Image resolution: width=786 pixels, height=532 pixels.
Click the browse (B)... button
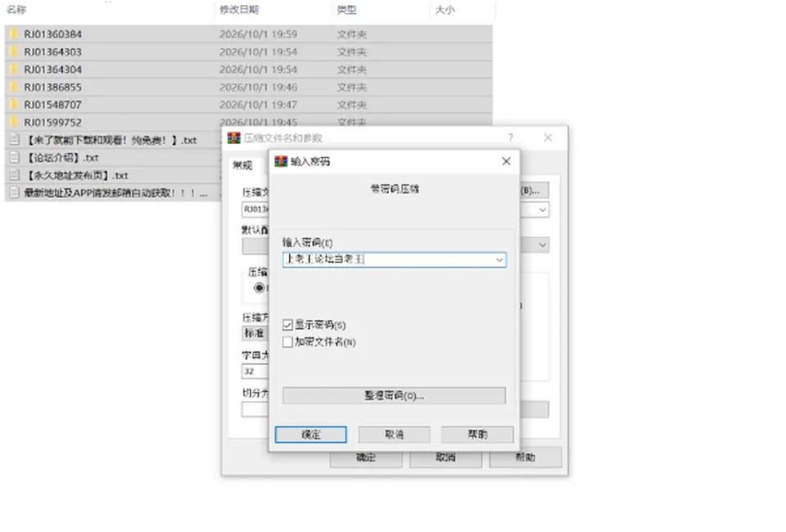point(535,191)
